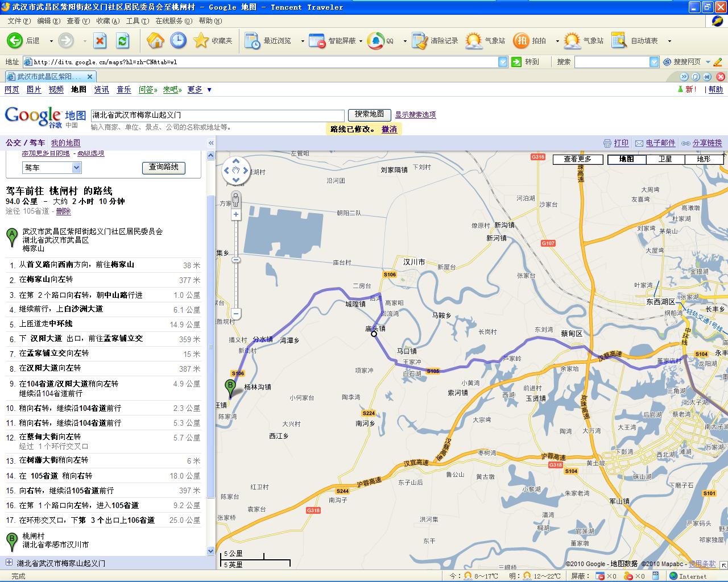Image resolution: width=728 pixels, height=582 pixels.
Task: Open the 自动填表 dropdown arrow
Action: (x=669, y=41)
